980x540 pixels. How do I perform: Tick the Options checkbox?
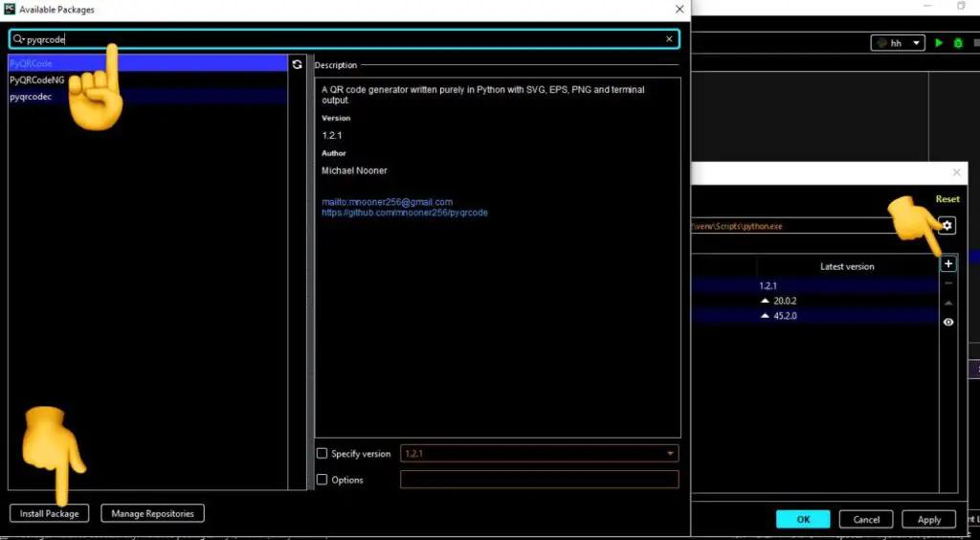coord(322,480)
